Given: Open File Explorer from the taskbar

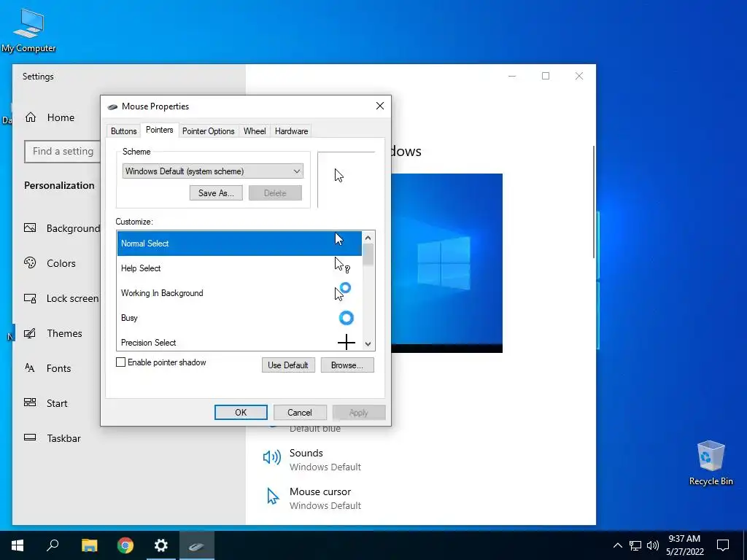Looking at the screenshot, I should 89,545.
